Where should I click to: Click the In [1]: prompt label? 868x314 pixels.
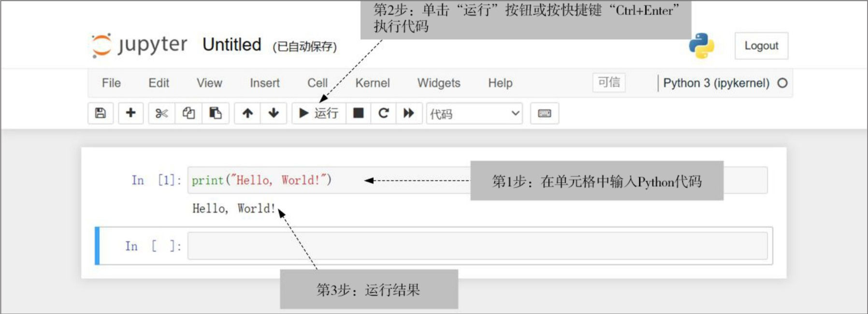point(156,180)
